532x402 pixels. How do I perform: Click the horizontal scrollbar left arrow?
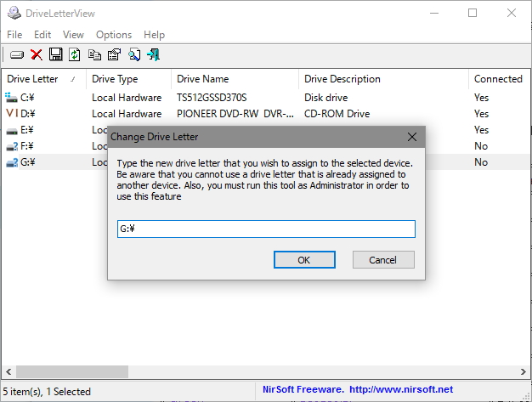8,371
